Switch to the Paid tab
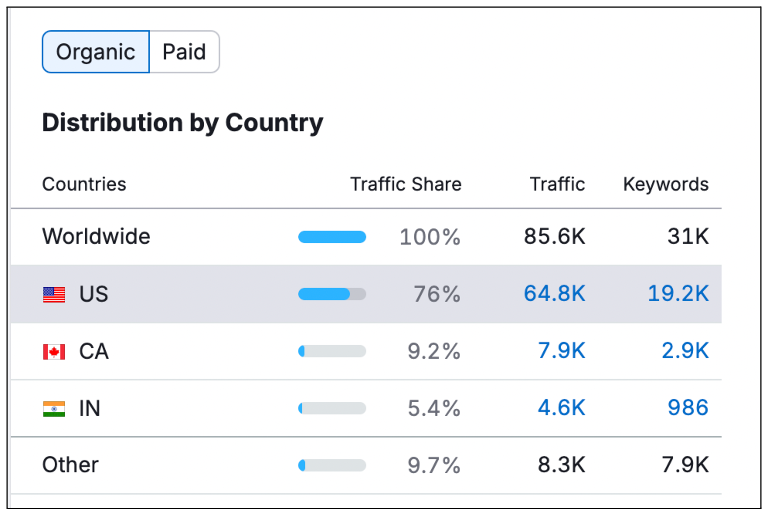This screenshot has height=516, width=769. tap(184, 52)
